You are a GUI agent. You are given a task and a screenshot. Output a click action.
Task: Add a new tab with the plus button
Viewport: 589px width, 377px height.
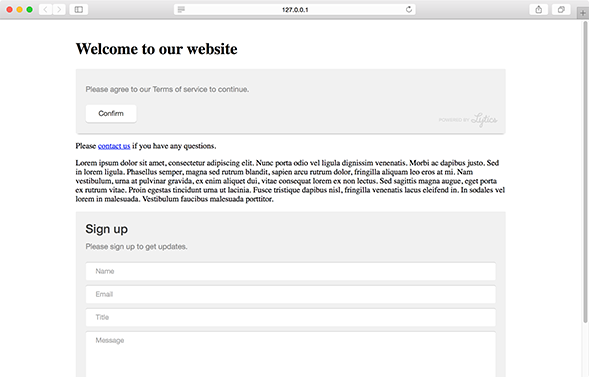583,13
